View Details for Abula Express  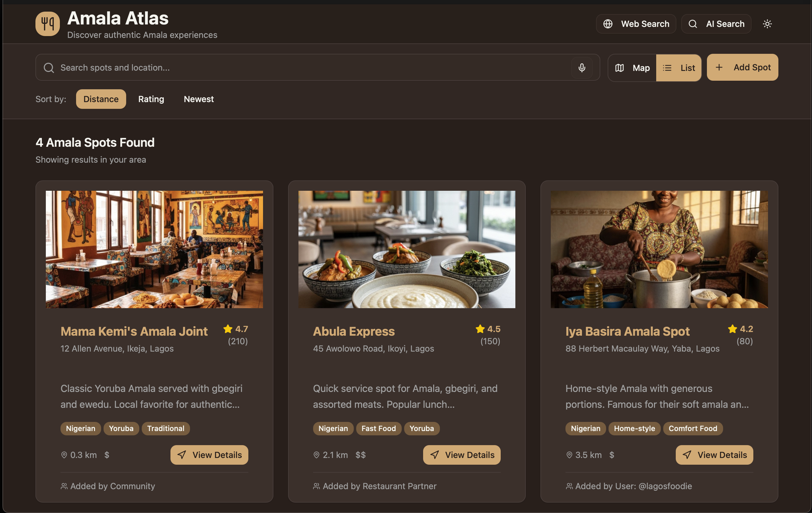pos(462,455)
